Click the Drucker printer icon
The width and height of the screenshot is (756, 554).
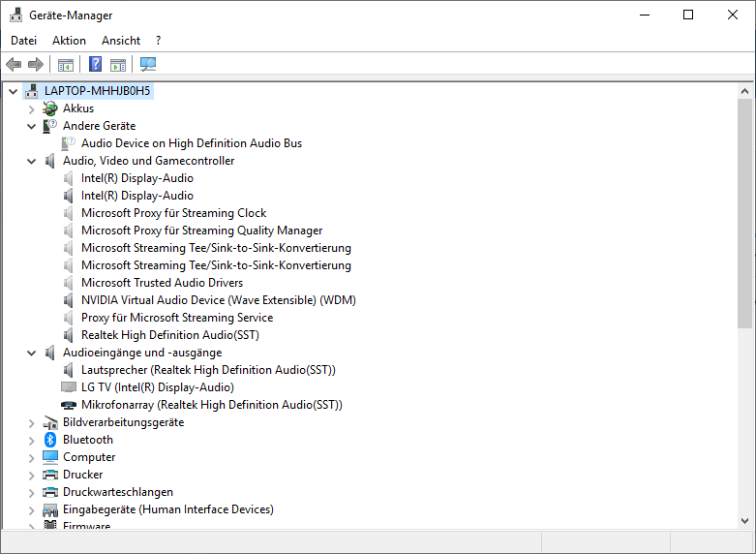coord(50,475)
